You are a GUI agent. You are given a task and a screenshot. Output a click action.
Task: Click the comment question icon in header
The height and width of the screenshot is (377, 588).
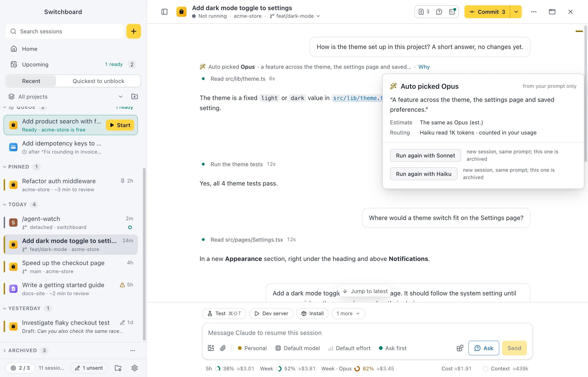point(439,12)
